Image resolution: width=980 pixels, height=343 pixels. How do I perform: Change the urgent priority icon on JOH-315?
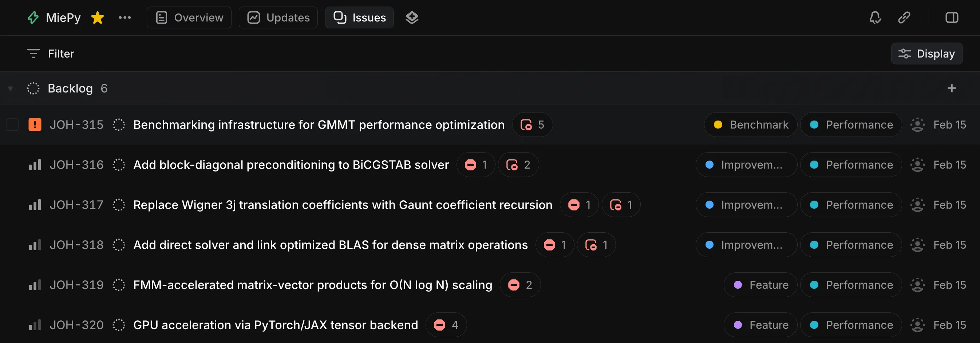click(35, 125)
